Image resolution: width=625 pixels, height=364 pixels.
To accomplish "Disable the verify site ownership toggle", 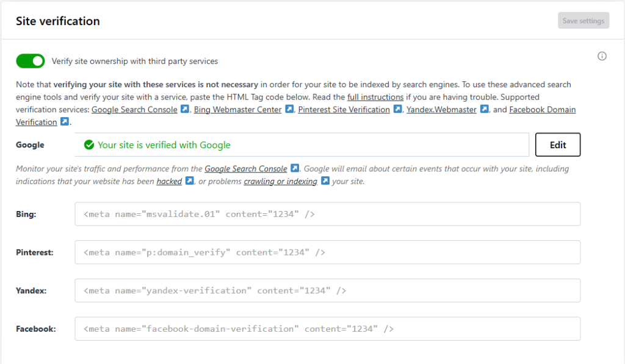I will coord(31,61).
